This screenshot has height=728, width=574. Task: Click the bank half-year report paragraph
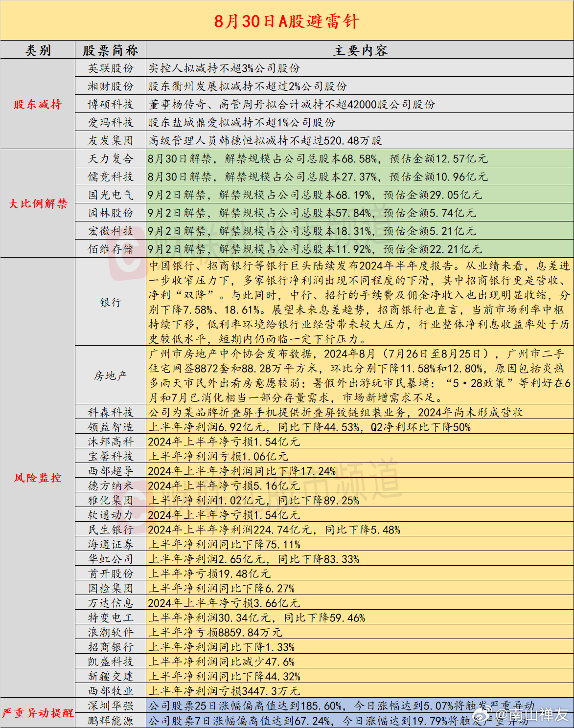tap(359, 302)
